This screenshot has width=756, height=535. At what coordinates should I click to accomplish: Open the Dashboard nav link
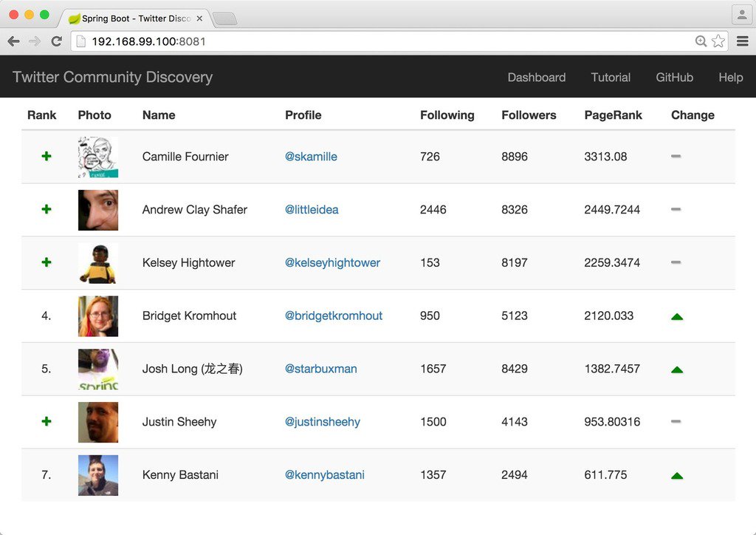pos(537,77)
